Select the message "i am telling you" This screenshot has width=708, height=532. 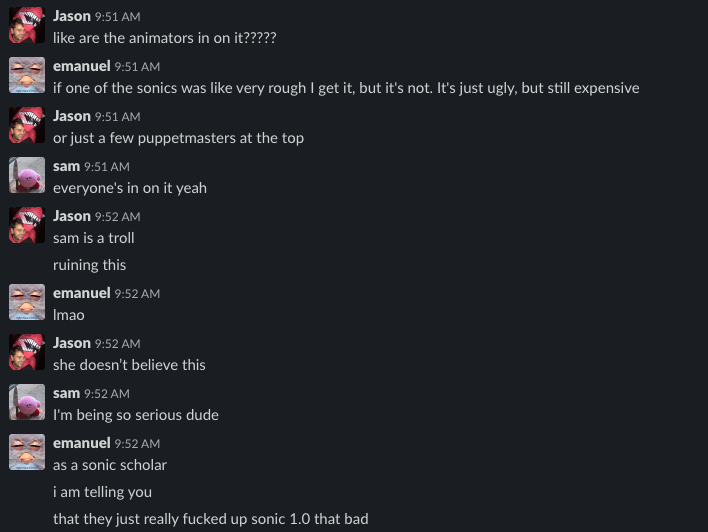[102, 492]
